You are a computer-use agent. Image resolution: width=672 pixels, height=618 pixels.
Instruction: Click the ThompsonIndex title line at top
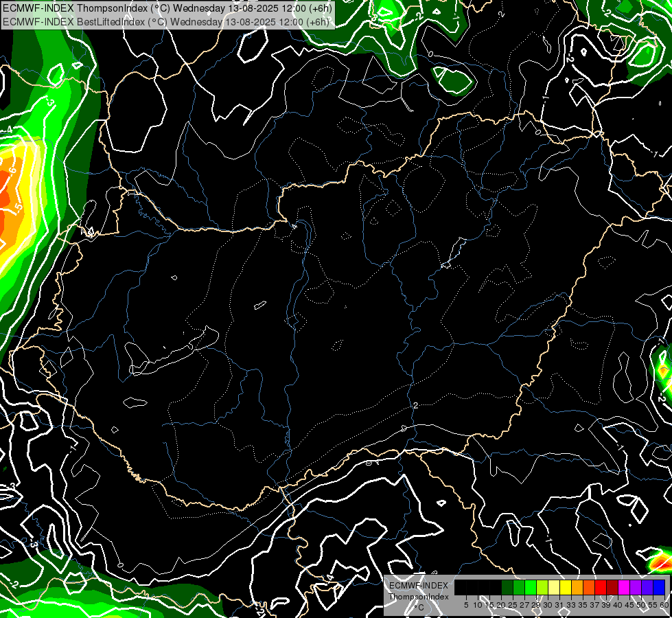click(167, 8)
